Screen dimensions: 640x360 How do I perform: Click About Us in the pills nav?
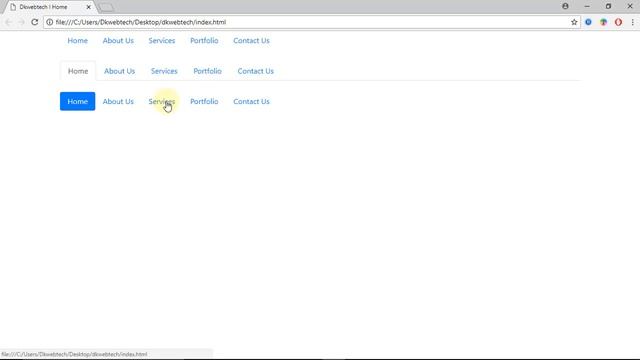point(118,101)
